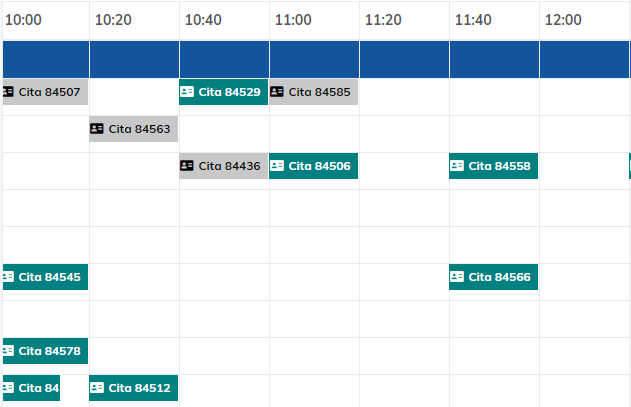Screen dimensions: 631x407
Task: Click the card icon on Cita 84563
Action: coord(97,129)
